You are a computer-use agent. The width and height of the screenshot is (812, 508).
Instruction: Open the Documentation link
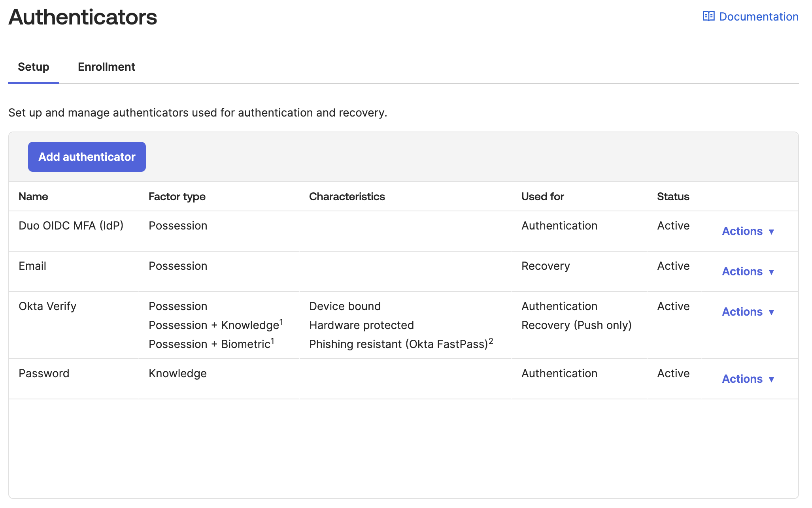click(759, 16)
